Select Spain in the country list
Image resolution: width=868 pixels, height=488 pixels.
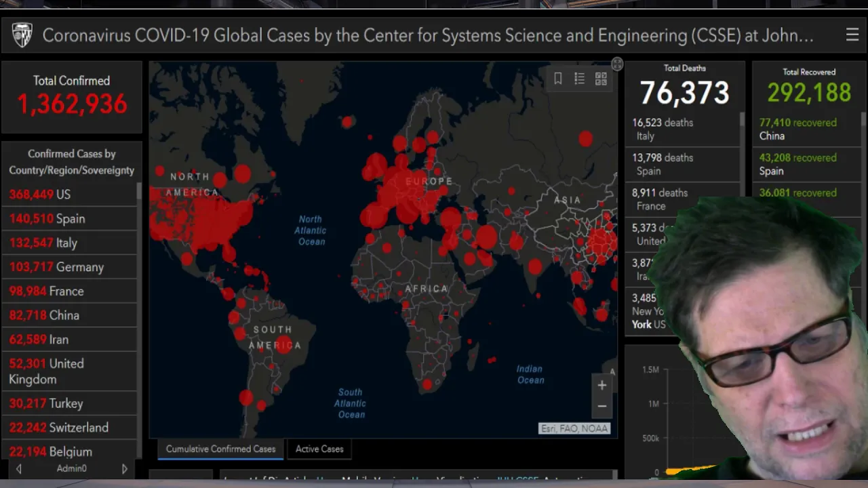69,219
